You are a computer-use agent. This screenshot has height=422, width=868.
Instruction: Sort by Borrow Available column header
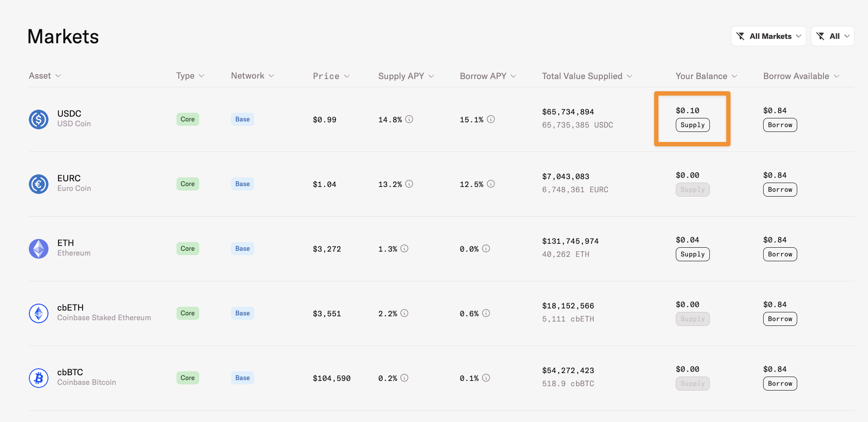tap(801, 76)
